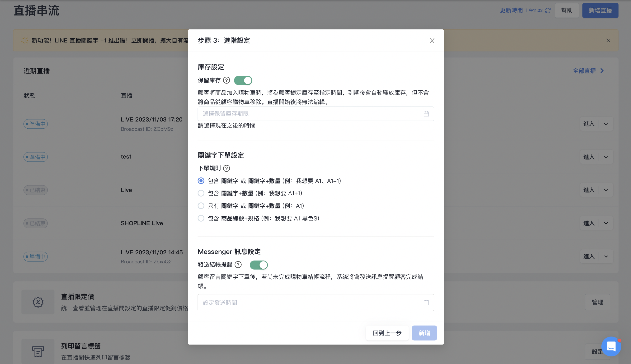Toggle the 保留庫存 switch
Viewport: 631px width, 364px height.
coord(243,80)
